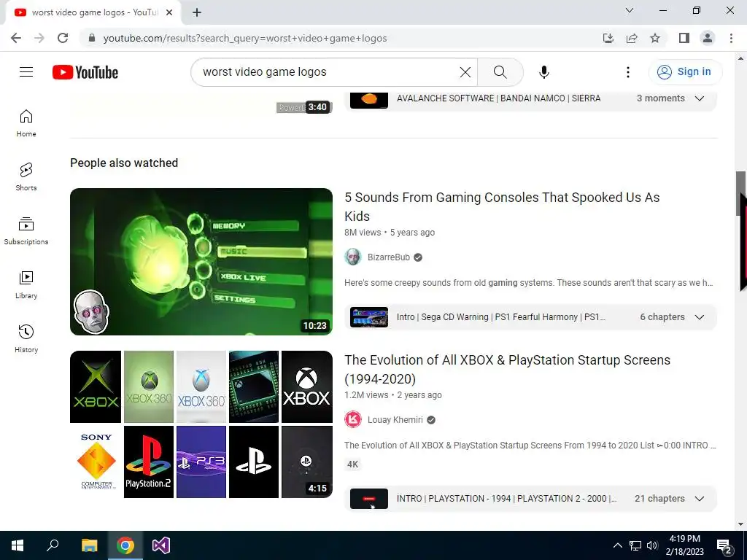This screenshot has height=560, width=747.
Task: Open the Avalanche Software moments thumbnail
Action: pos(369,99)
